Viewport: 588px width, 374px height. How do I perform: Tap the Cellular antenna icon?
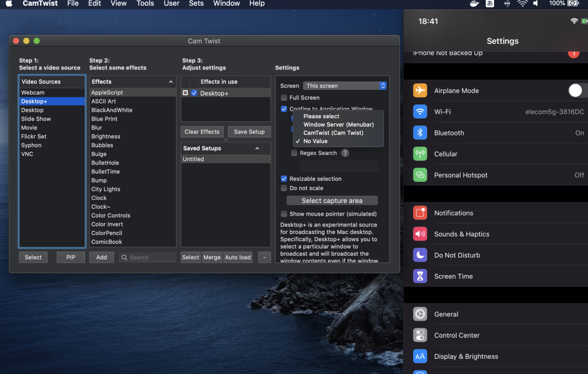420,154
